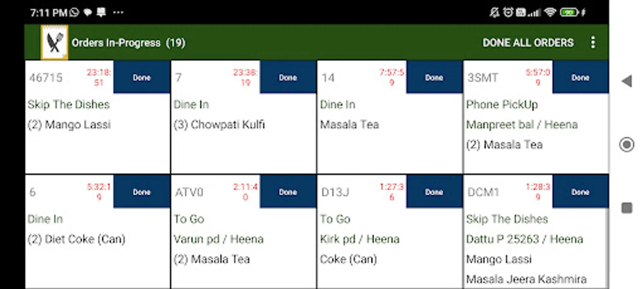Mark table 6 Diet Coke order Done
The height and width of the screenshot is (289, 644).
pos(142,192)
